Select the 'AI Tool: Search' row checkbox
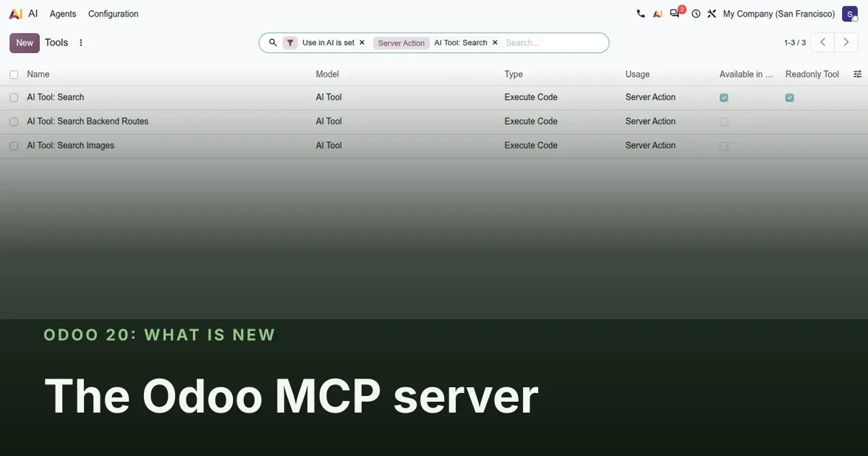Screen dimensions: 868x456 coord(14,98)
